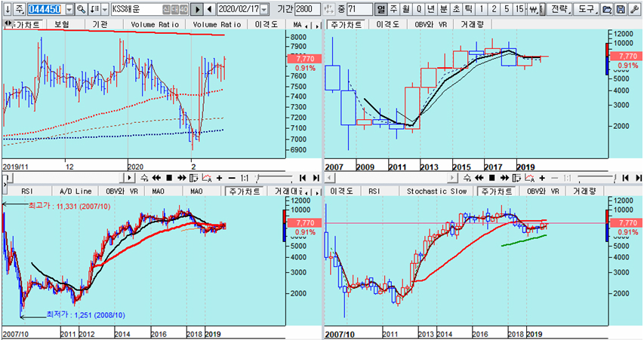Open the wrench settings icon
This screenshot has height=340, width=644.
634,9
